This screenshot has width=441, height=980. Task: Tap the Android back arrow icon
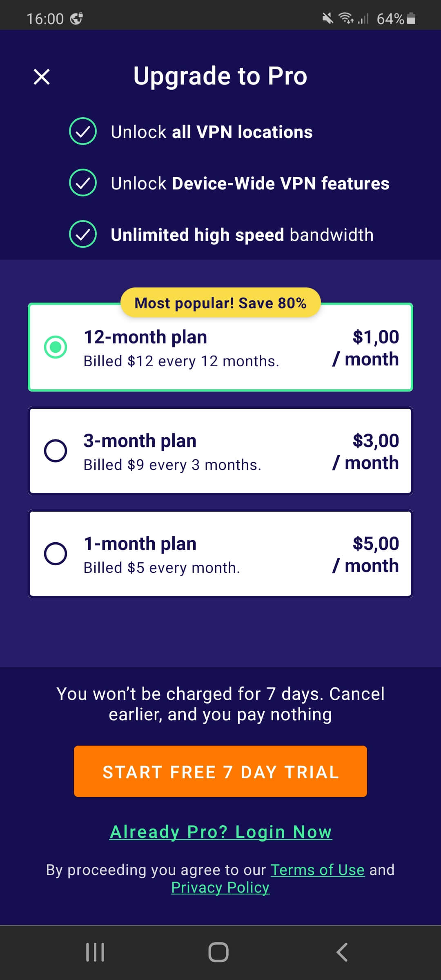click(x=342, y=952)
